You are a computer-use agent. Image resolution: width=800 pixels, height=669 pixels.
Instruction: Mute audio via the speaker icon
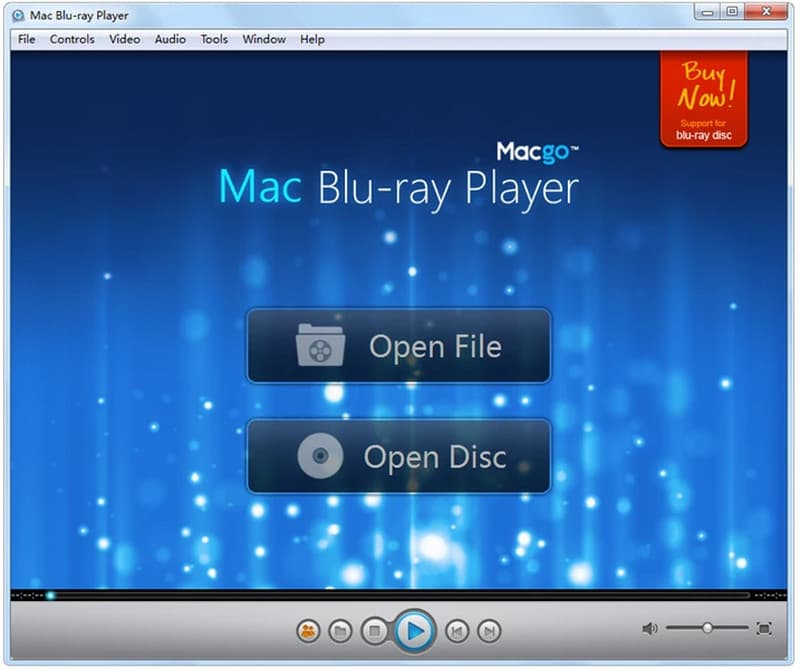[x=651, y=630]
